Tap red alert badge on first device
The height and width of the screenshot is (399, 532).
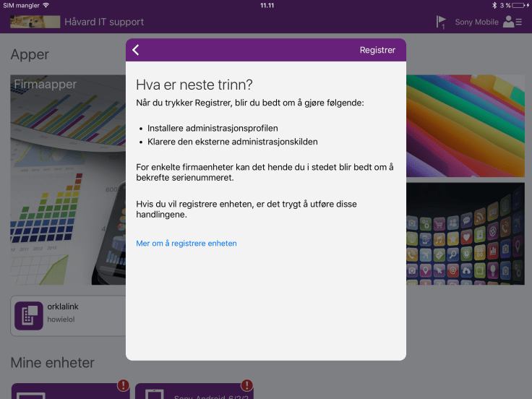click(124, 385)
